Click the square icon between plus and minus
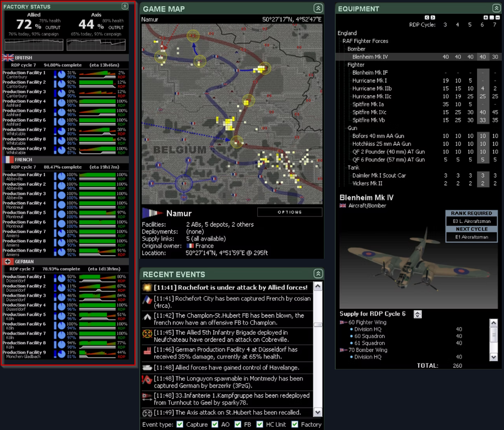The width and height of the screenshot is (504, 430). [492, 18]
